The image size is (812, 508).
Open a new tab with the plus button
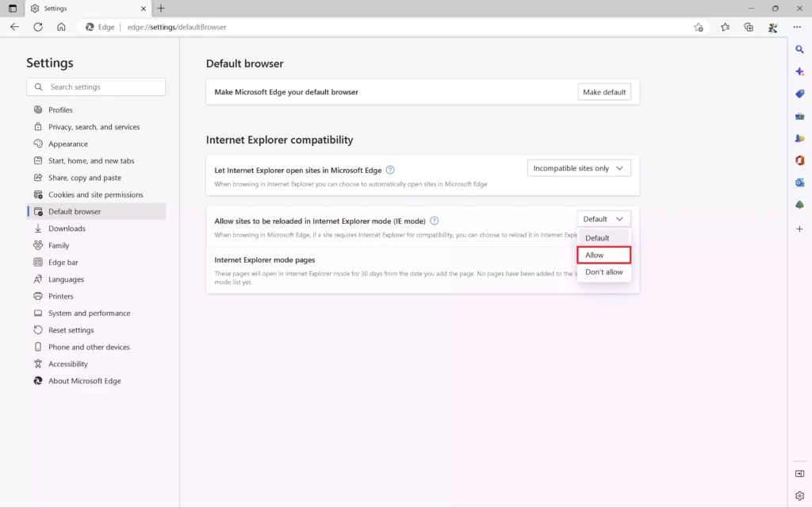point(161,8)
